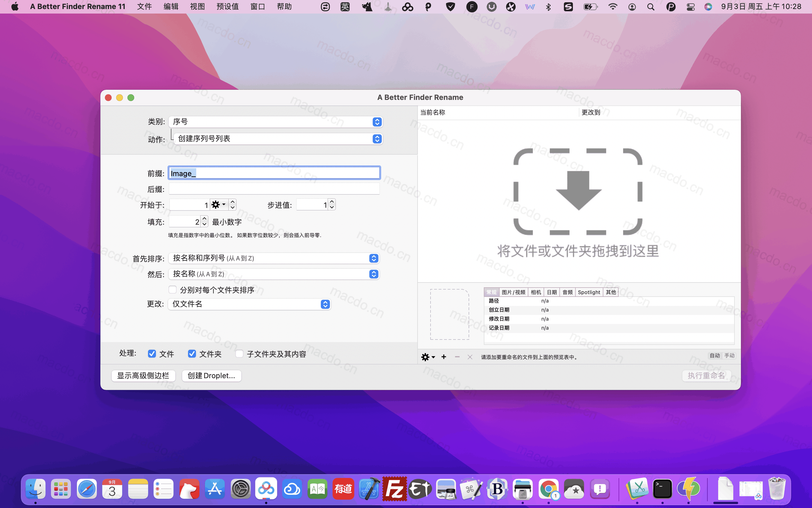Open Reminders from the dock
The image size is (812, 508).
click(x=164, y=489)
